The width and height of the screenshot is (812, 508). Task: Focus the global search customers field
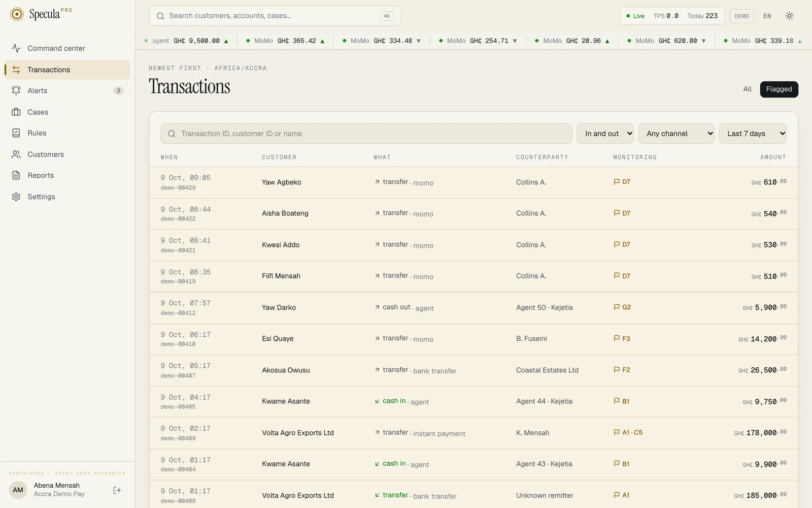[275, 16]
